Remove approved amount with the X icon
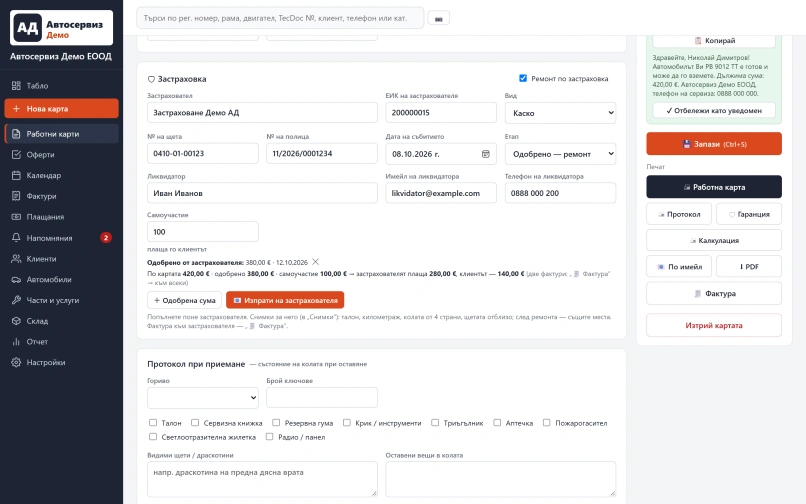 (316, 262)
